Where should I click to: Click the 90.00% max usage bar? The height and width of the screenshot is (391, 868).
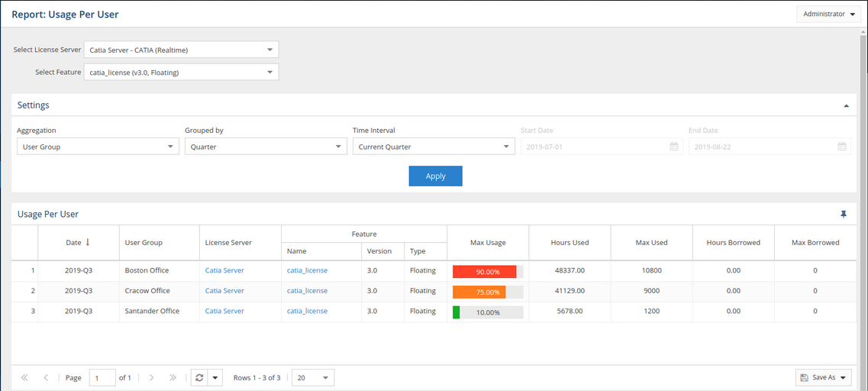(488, 271)
